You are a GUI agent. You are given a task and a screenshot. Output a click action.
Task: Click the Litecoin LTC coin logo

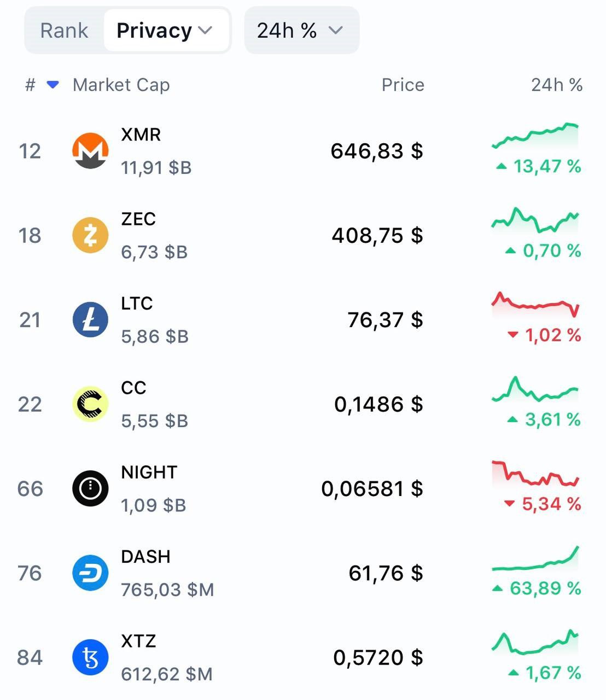pos(90,319)
